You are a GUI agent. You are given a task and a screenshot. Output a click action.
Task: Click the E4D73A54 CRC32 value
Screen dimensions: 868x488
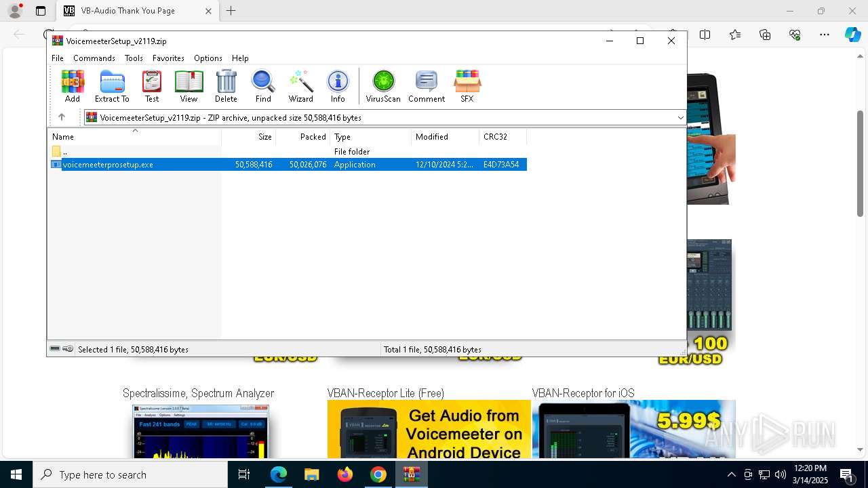tap(501, 165)
